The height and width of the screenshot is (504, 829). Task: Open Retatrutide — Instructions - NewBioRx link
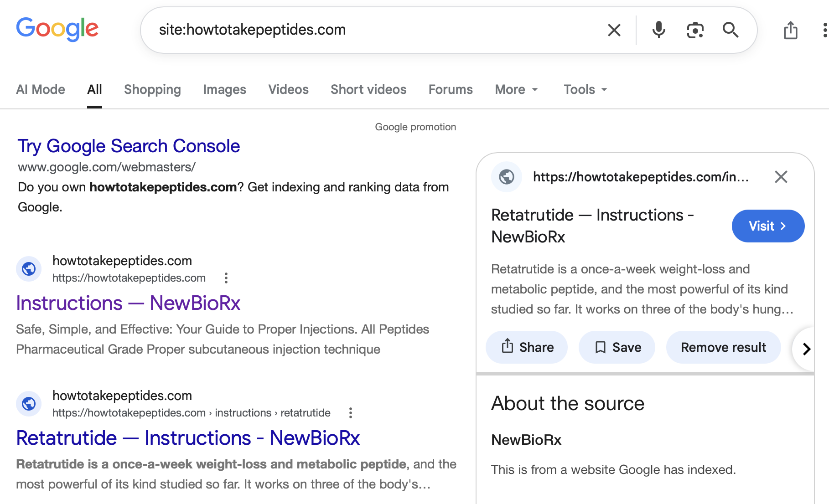[x=188, y=438]
